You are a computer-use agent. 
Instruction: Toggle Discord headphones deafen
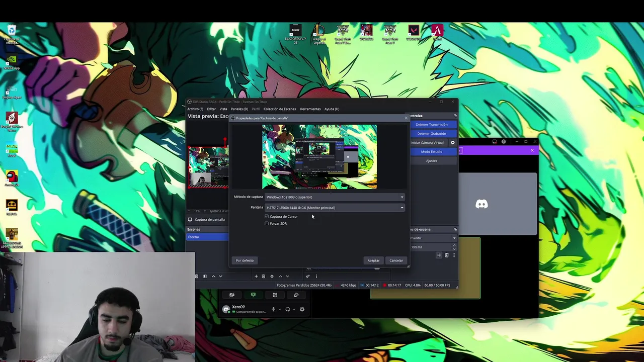pos(288,309)
